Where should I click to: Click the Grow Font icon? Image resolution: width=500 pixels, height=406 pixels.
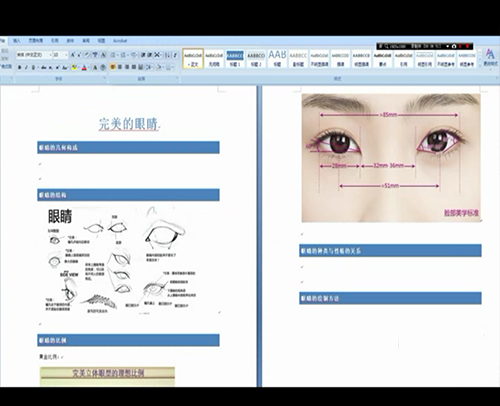72,55
